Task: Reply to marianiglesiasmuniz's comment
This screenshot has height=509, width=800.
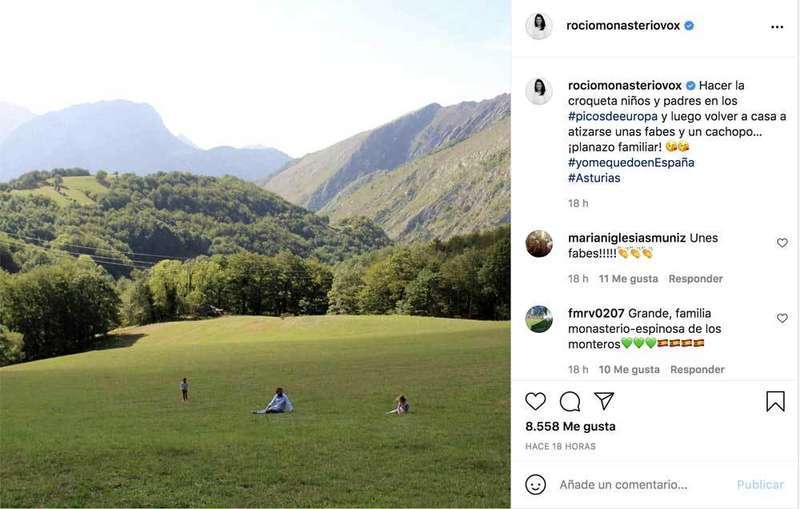Action: (695, 279)
